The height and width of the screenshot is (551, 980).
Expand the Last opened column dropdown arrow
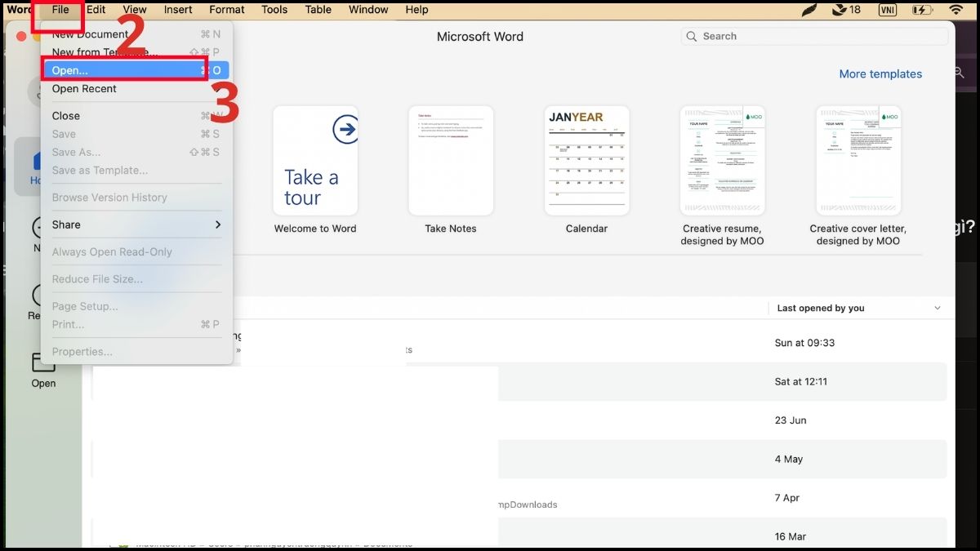937,308
